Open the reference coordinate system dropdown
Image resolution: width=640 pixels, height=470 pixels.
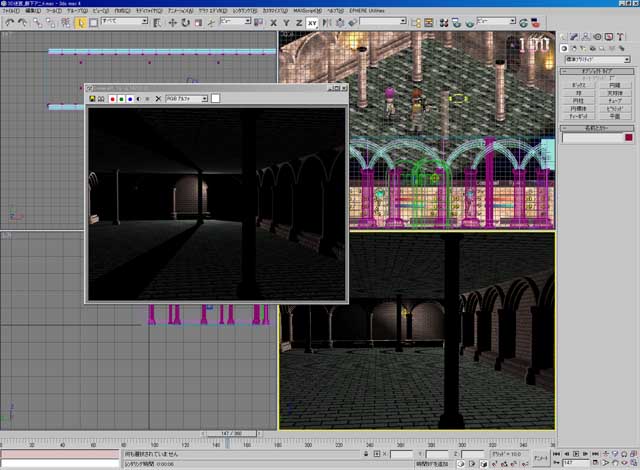(236, 21)
